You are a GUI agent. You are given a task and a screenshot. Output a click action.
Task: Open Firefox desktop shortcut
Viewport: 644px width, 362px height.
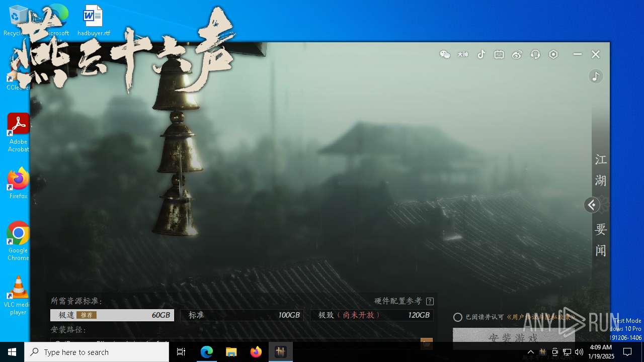(x=18, y=184)
